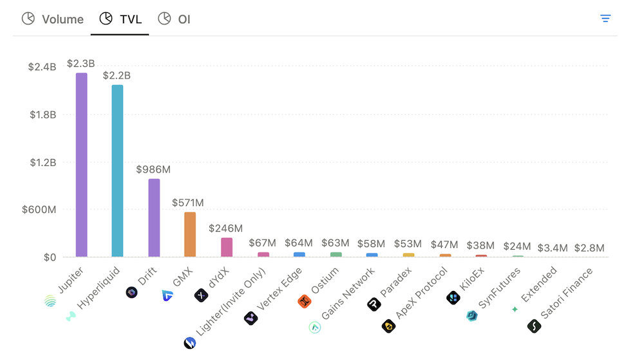Click the ApeX Protocol logo icon
Image resolution: width=644 pixels, height=363 pixels.
coord(388,326)
